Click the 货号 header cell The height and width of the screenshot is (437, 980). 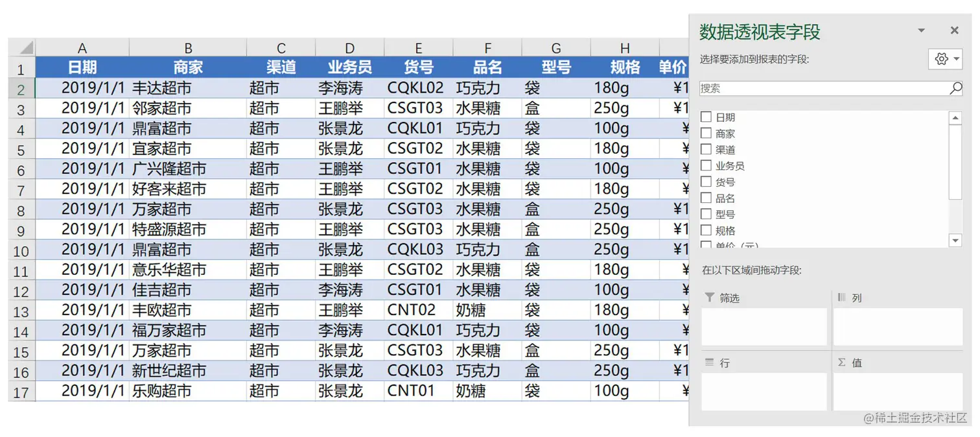[419, 67]
